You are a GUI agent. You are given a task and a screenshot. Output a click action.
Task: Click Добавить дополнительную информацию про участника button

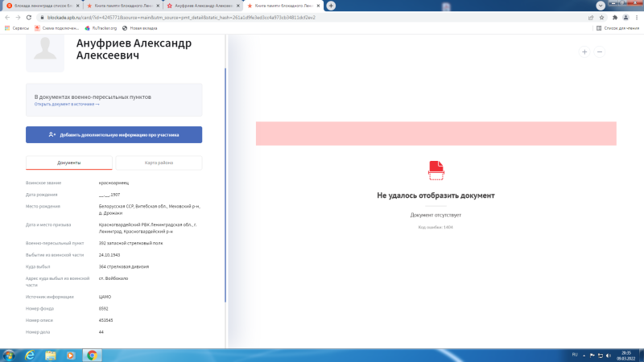[114, 134]
